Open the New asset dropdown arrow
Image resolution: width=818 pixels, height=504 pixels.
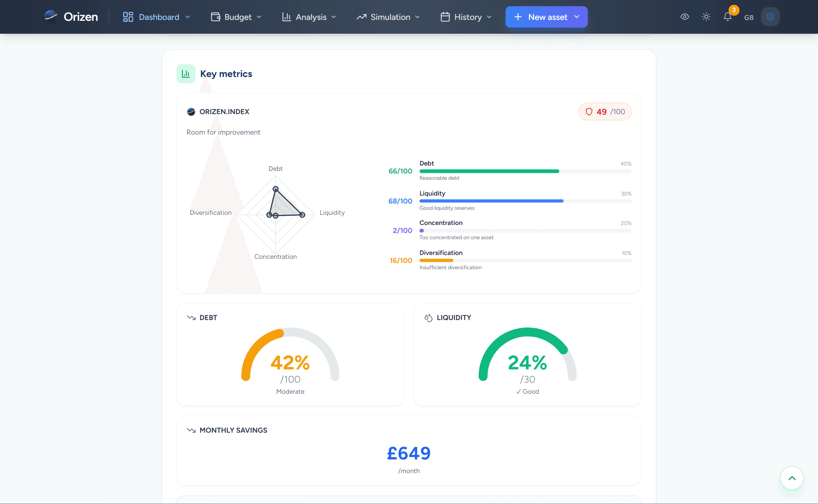[577, 17]
